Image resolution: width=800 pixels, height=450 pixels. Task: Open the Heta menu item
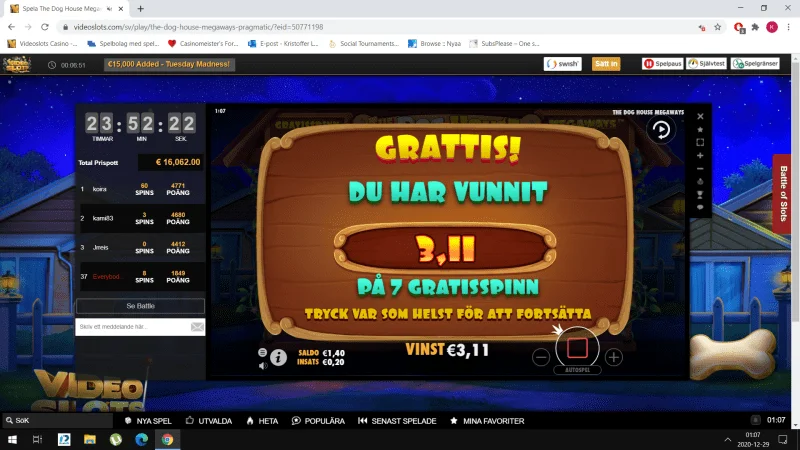pyautogui.click(x=262, y=421)
